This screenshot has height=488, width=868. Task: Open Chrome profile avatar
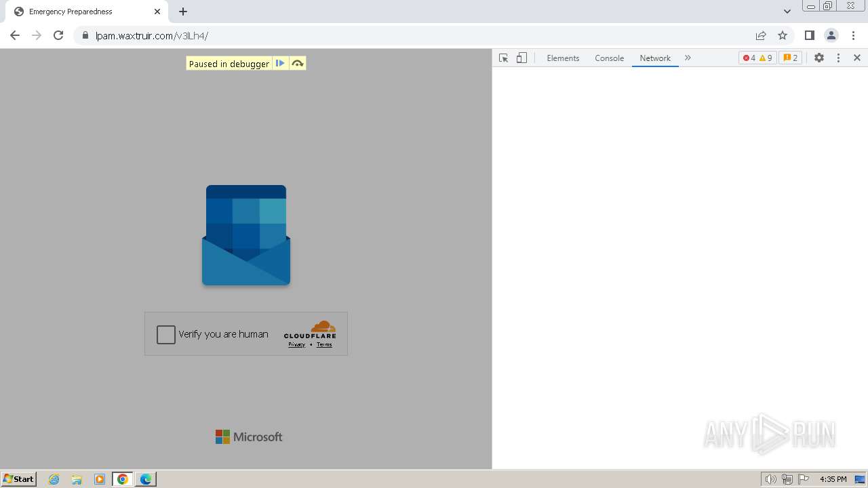point(831,35)
